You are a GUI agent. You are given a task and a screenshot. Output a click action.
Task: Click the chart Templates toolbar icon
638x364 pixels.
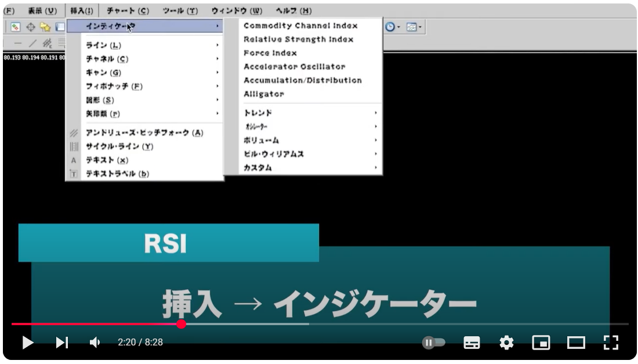pyautogui.click(x=412, y=27)
